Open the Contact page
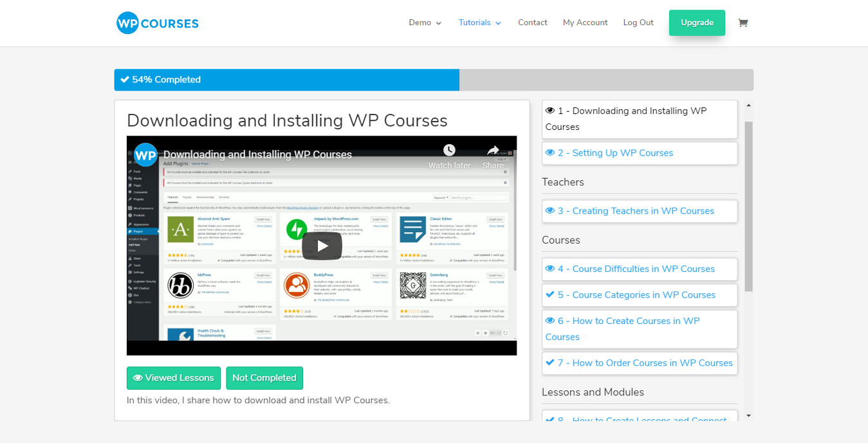Viewport: 868px width, 443px height. [533, 23]
